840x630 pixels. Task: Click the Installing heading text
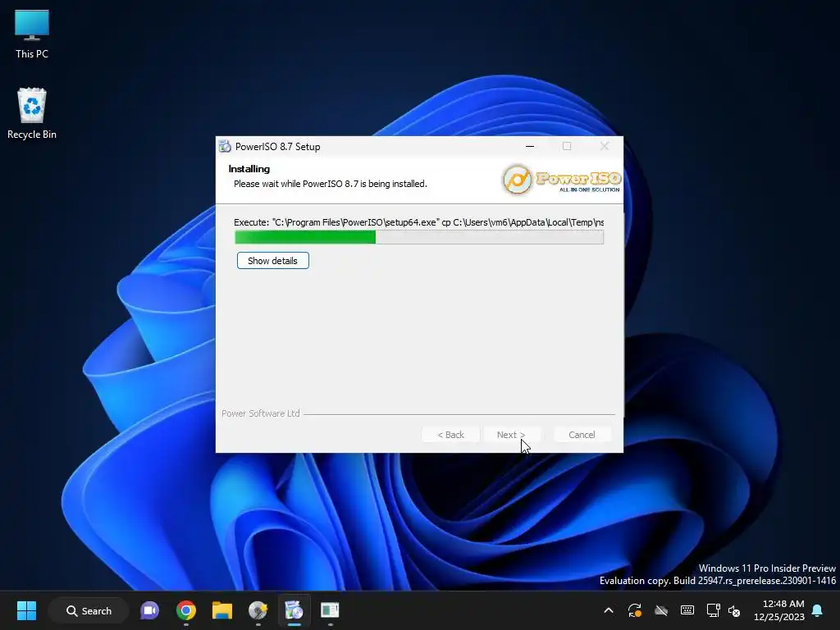[x=249, y=169]
